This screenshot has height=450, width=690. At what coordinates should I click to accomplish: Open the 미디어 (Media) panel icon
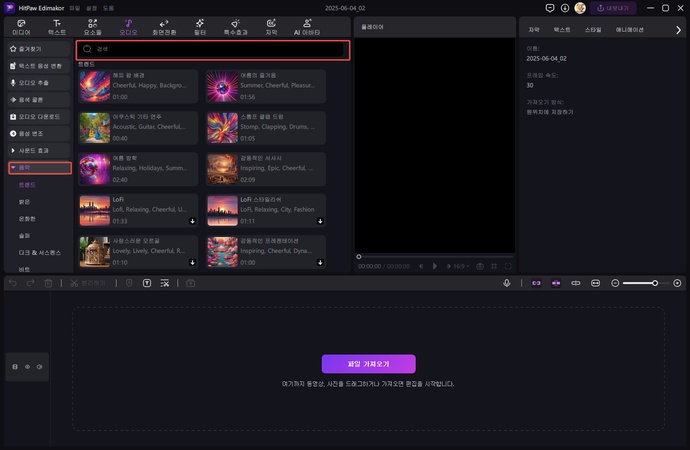tap(21, 25)
